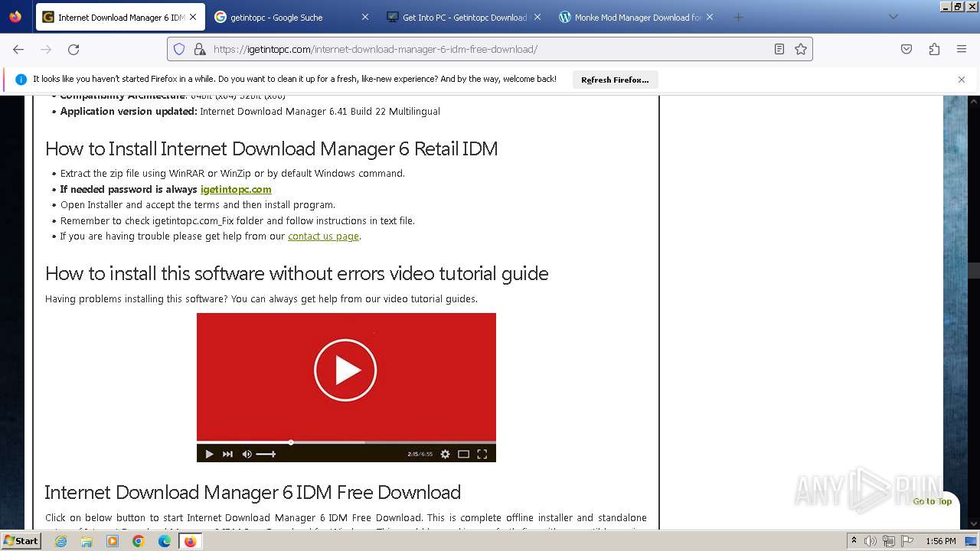Open Windows Media Player taskbar icon
This screenshot has width=980, height=551.
[x=113, y=541]
